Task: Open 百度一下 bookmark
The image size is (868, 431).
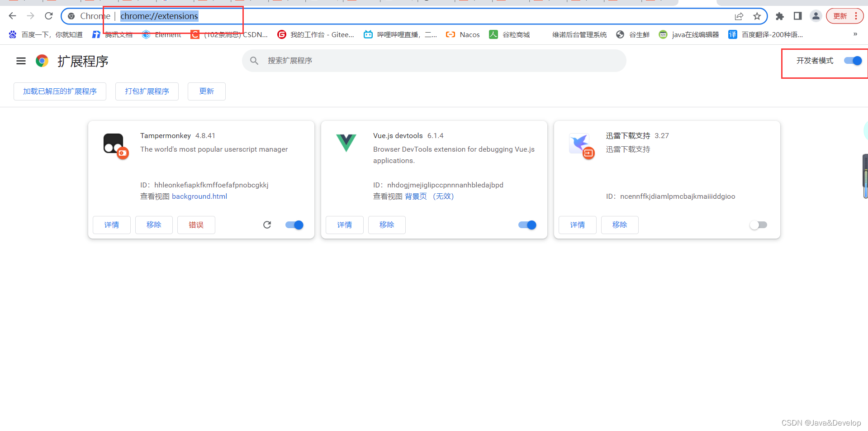Action: point(46,35)
